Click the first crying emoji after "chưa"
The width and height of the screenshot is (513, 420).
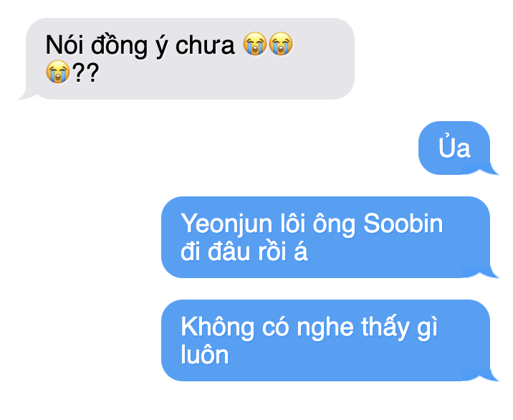click(255, 44)
